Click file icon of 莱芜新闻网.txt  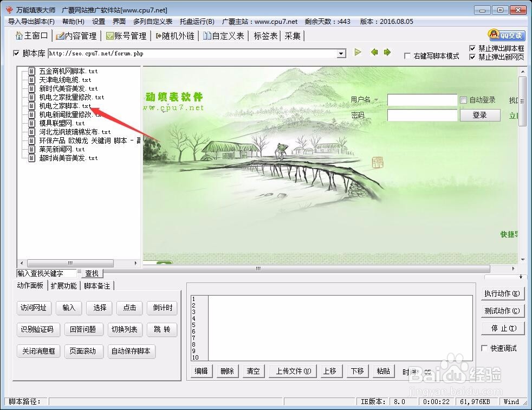[x=31, y=149]
